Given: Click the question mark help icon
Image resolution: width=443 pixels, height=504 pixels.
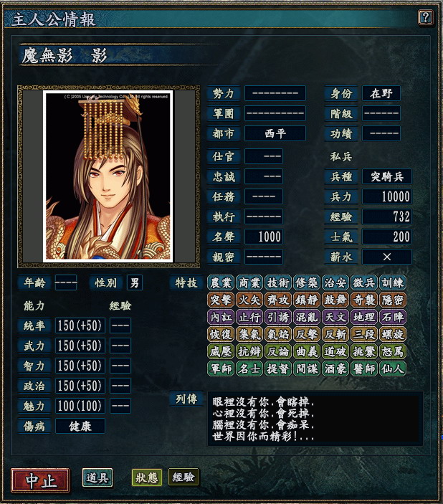Looking at the screenshot, I should (425, 17).
